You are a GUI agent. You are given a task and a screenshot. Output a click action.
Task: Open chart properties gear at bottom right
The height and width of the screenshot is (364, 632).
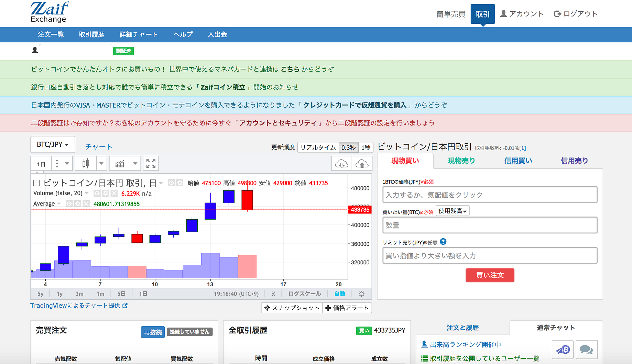click(x=361, y=294)
